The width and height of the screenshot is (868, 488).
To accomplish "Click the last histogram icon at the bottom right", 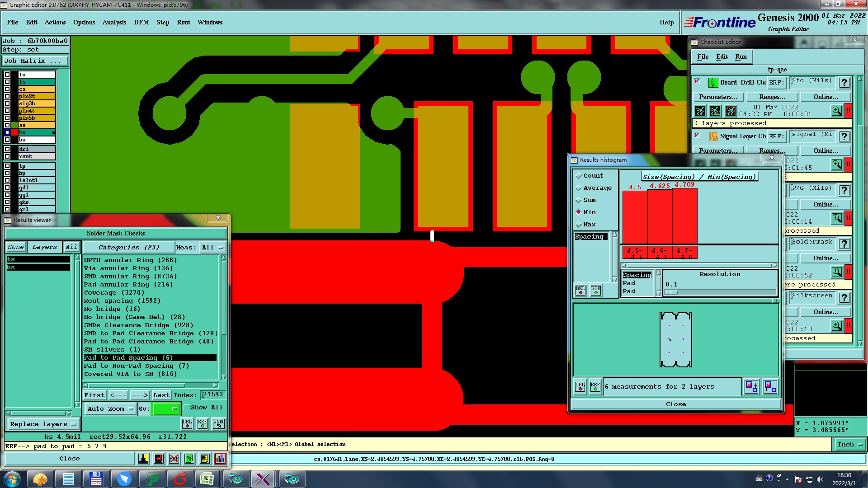I will [x=770, y=387].
